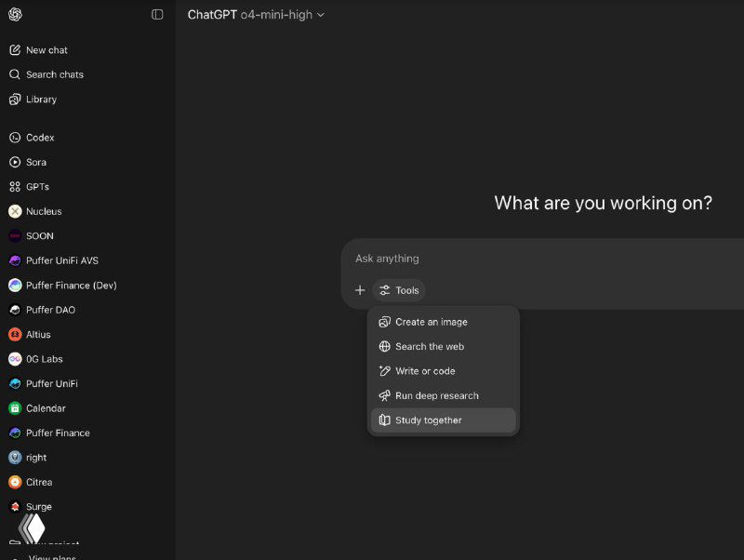Open Sora from the sidebar
The width and height of the screenshot is (744, 560).
[x=36, y=162]
